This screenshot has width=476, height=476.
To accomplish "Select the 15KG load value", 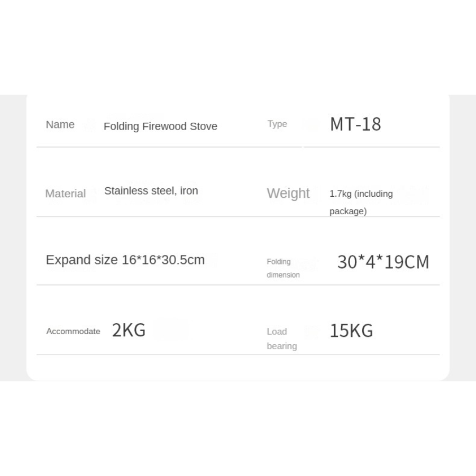I will tap(351, 331).
